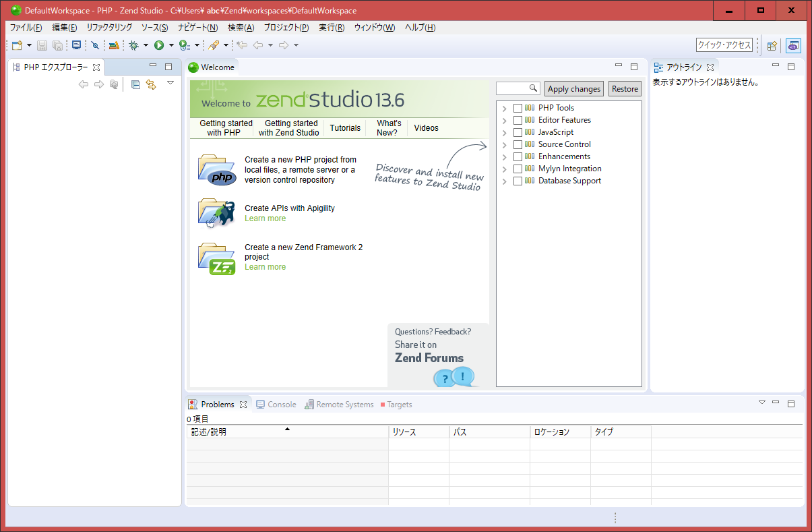Click the New file wizard icon
Screen dimensions: 812x532
(17, 45)
